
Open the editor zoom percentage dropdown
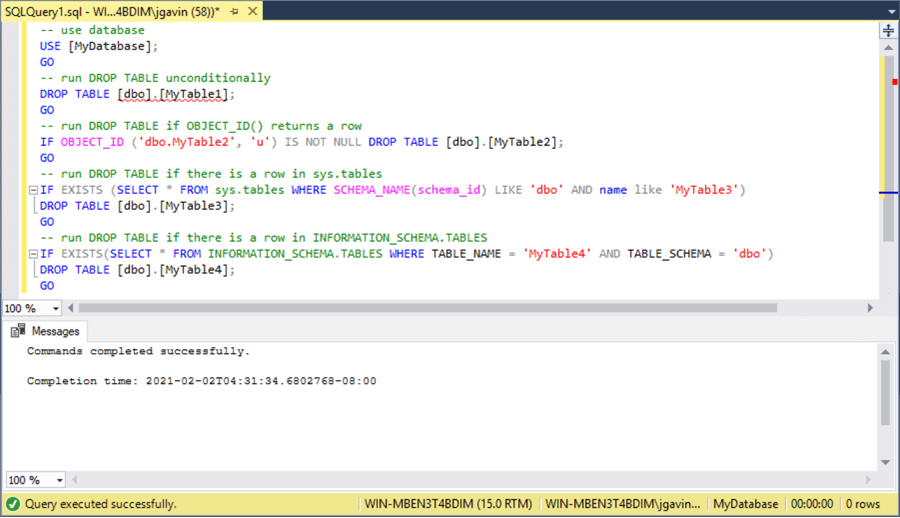point(56,308)
